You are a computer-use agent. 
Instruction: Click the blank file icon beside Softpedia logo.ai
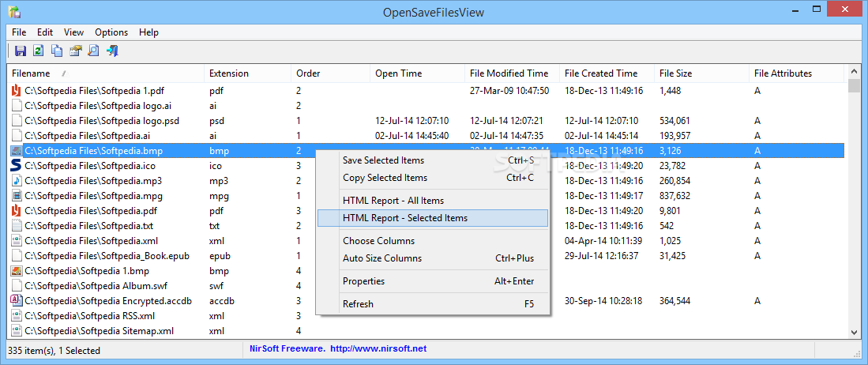(17, 105)
